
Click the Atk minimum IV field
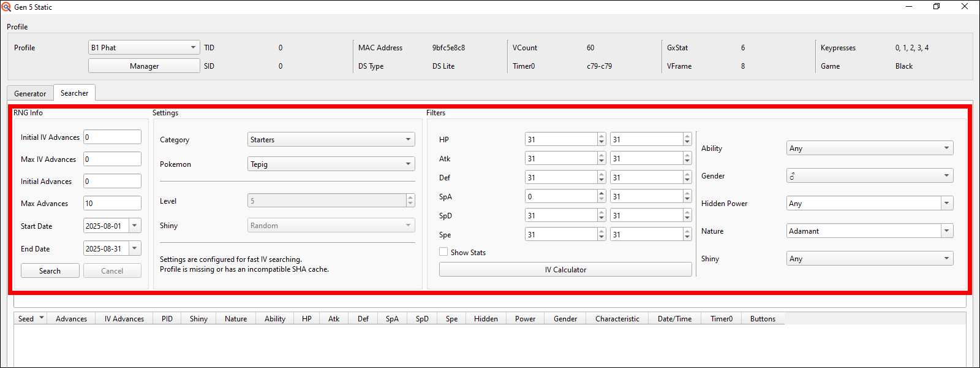click(x=561, y=158)
